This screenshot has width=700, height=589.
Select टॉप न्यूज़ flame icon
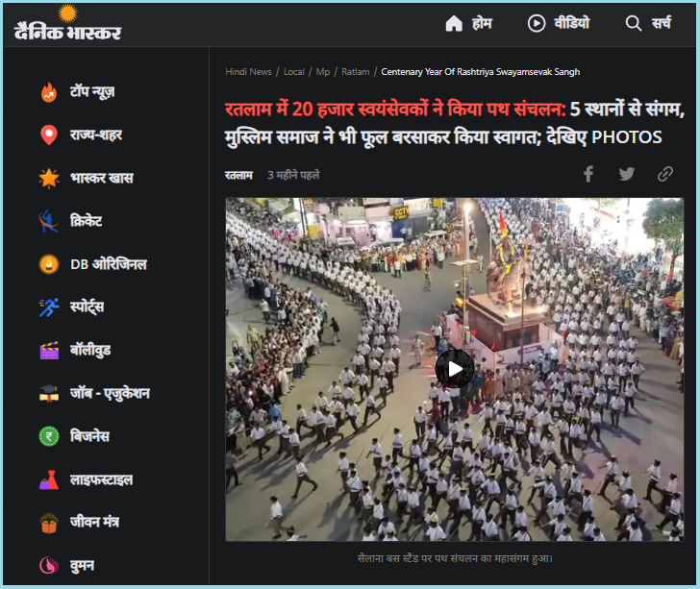coord(49,92)
